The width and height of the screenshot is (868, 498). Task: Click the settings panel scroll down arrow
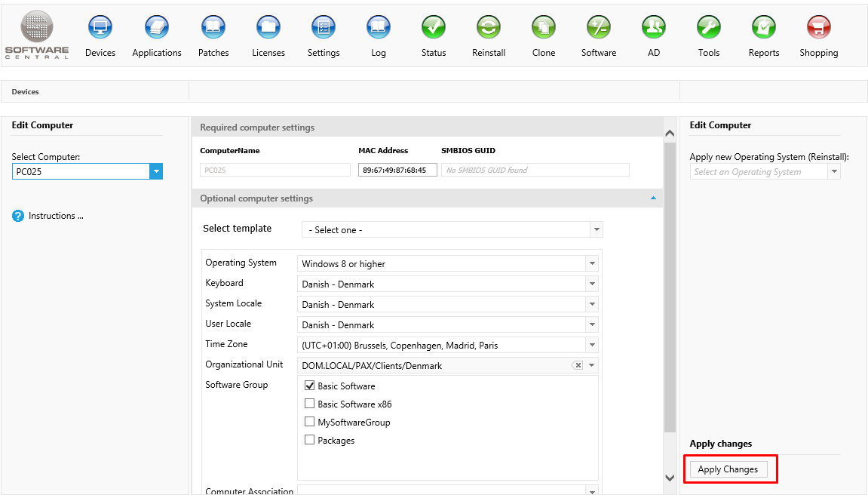670,478
